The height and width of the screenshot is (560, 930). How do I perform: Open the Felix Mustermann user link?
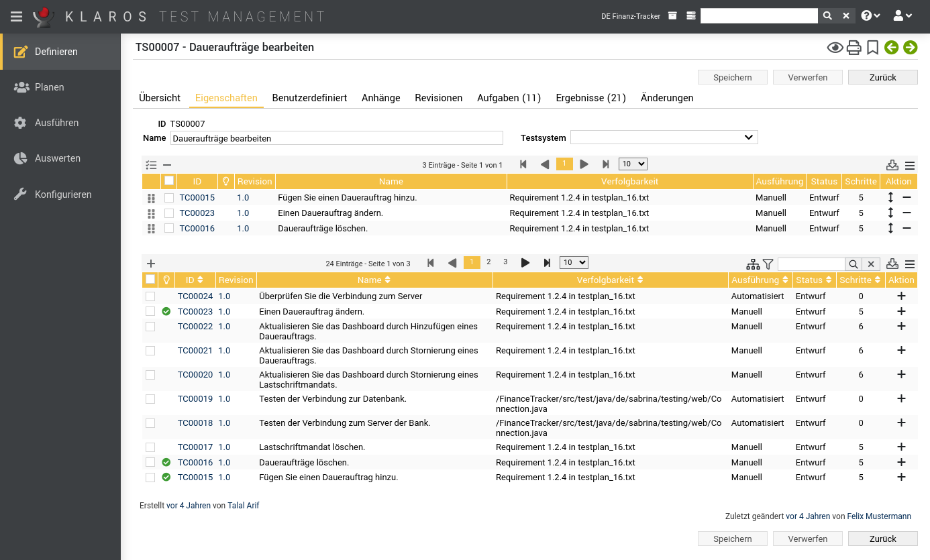879,516
